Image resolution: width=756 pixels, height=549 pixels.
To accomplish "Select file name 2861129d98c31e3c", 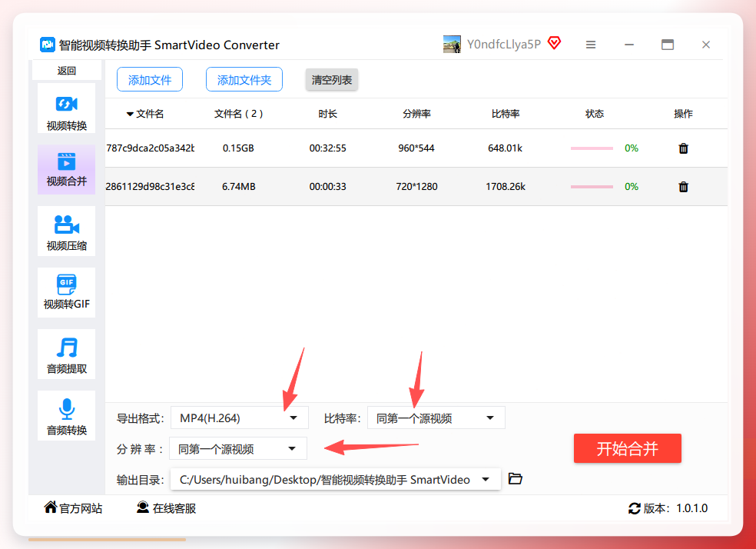I will (x=150, y=187).
